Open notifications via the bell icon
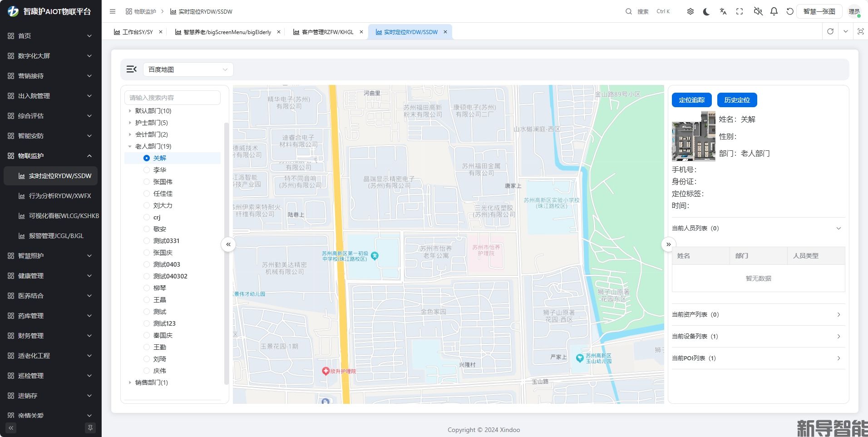The width and height of the screenshot is (868, 437). pos(773,11)
